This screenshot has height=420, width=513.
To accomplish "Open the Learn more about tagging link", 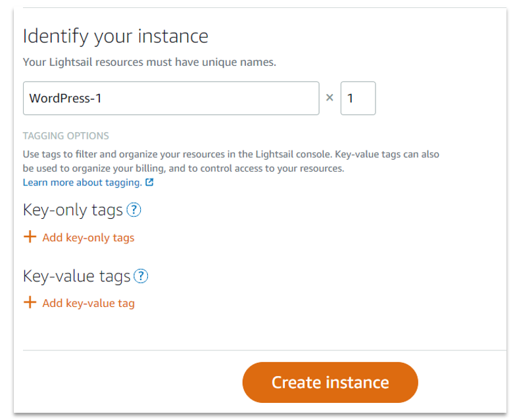I will click(82, 183).
